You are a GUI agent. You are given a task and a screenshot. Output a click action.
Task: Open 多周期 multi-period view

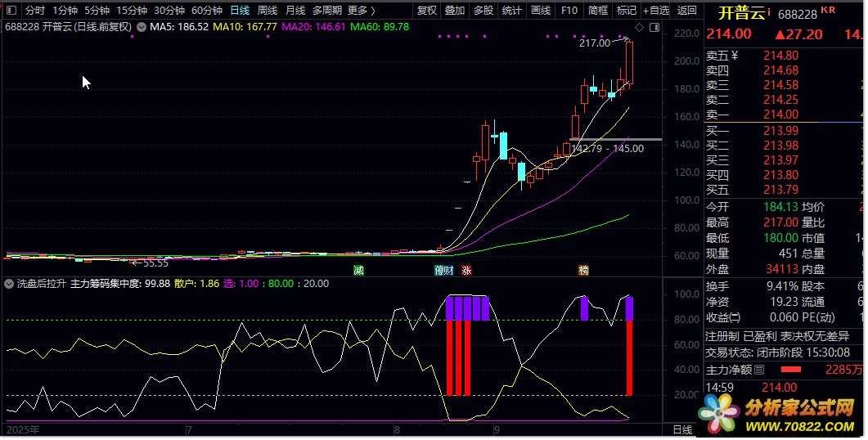point(326,11)
